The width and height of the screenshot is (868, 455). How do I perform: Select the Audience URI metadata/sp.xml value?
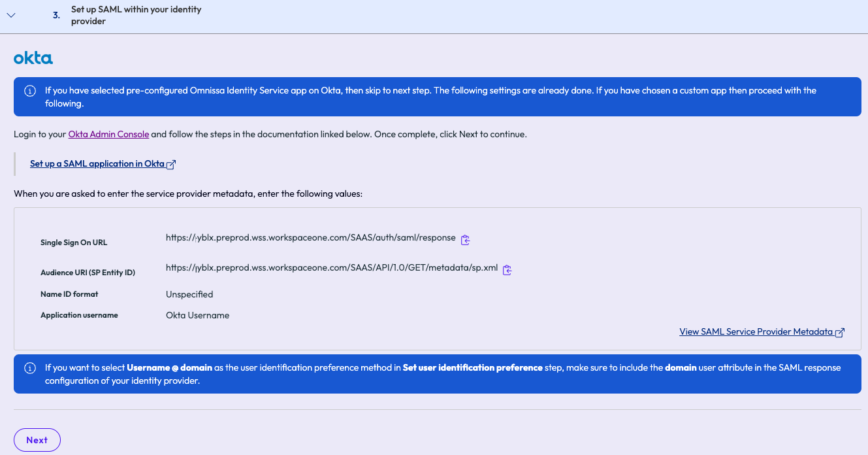tap(332, 267)
